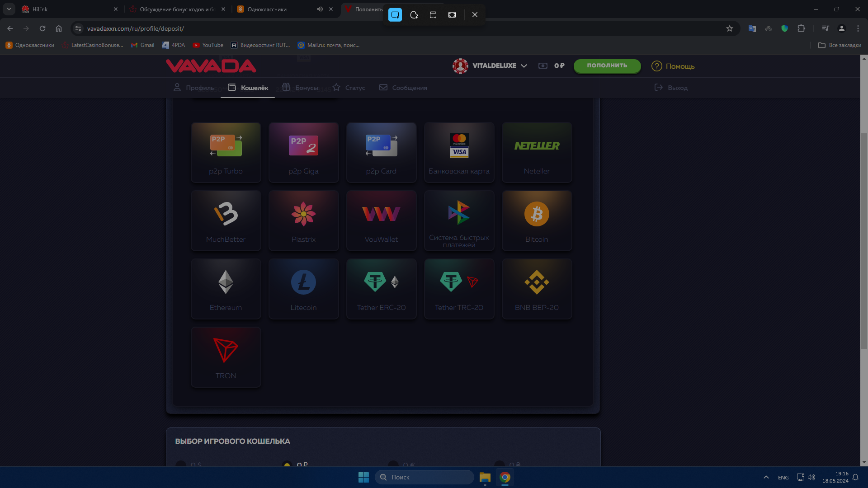Pick the Tether TRC-20 option
This screenshot has width=868, height=488.
(459, 289)
